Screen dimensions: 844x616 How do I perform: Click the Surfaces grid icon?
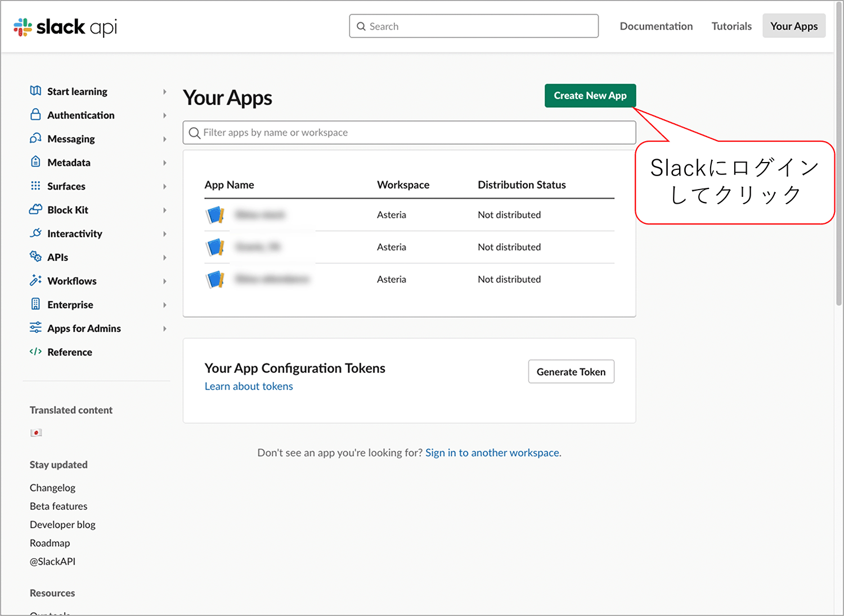click(x=35, y=185)
